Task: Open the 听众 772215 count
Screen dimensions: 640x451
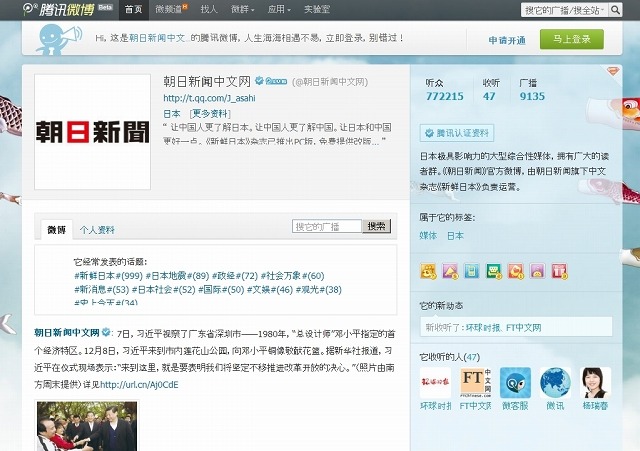Action: pos(444,90)
